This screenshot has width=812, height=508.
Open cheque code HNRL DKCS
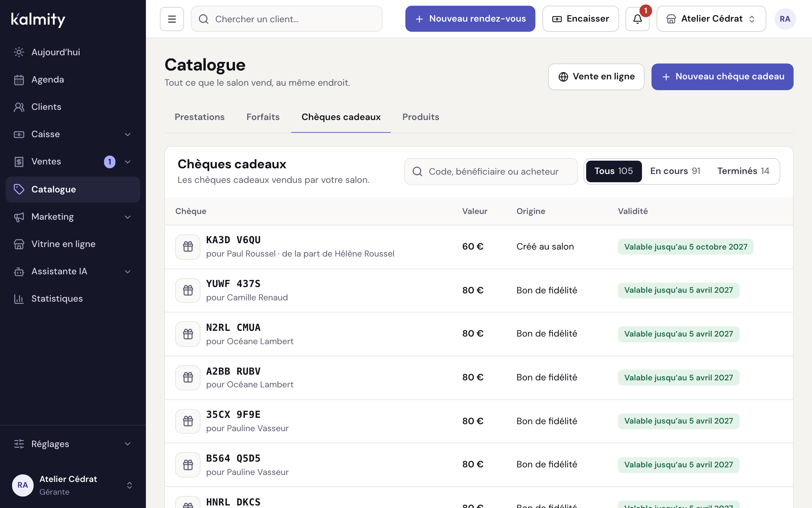pos(233,502)
